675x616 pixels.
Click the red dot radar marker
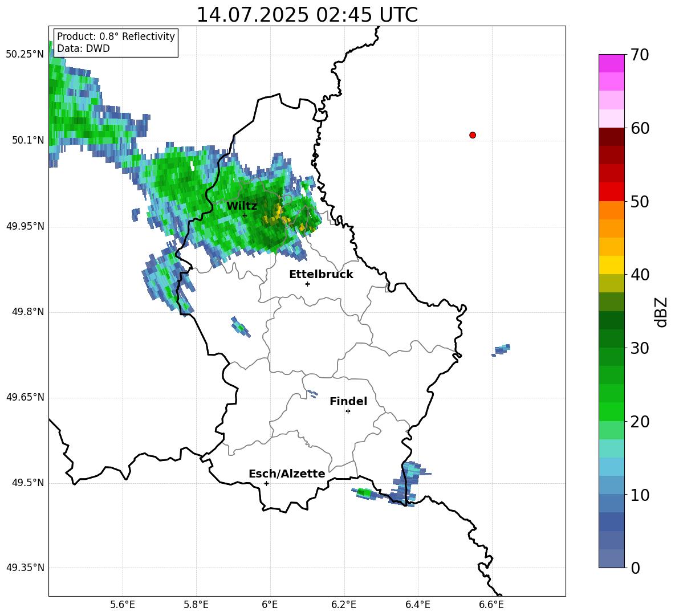473,135
